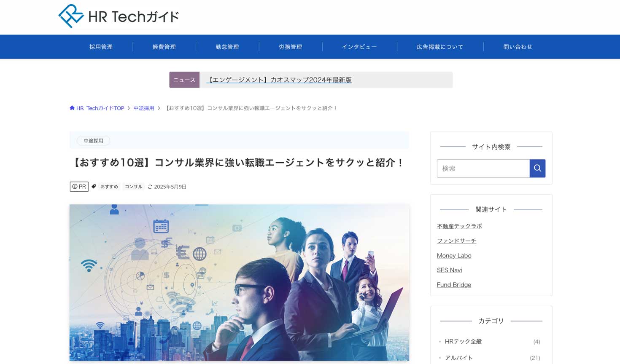Select 労務管理 in the navigation bar
The width and height of the screenshot is (620, 364).
(x=290, y=47)
